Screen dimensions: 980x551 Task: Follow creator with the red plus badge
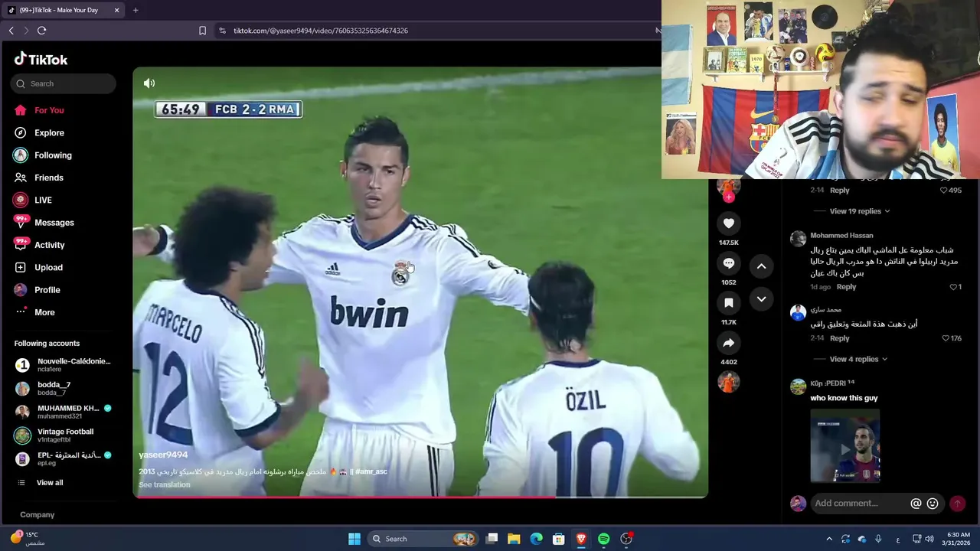tap(729, 197)
